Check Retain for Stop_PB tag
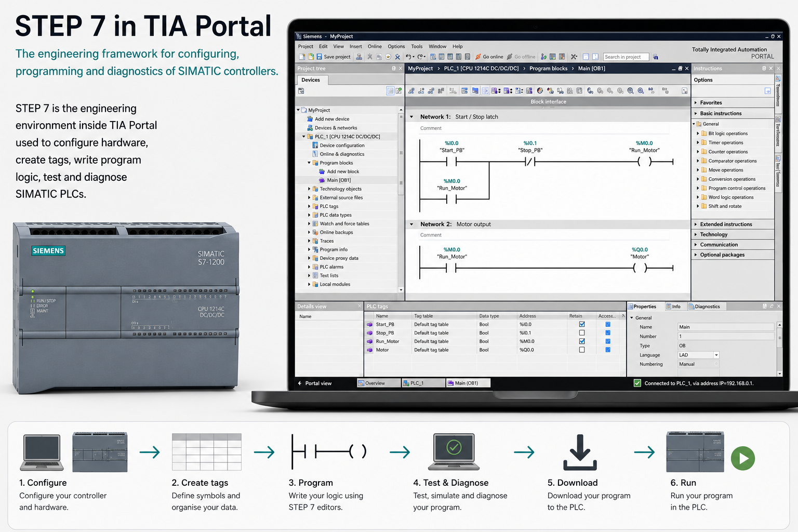The width and height of the screenshot is (798, 532). click(x=582, y=332)
